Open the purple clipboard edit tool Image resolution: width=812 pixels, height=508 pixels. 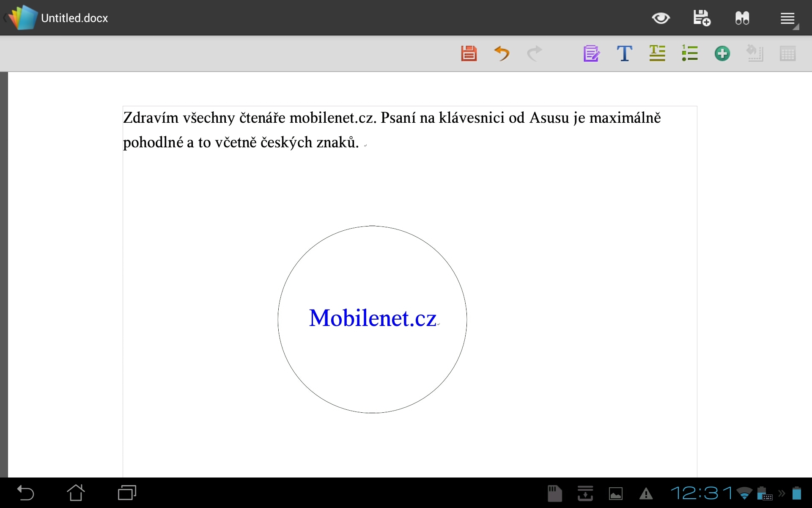click(592, 53)
